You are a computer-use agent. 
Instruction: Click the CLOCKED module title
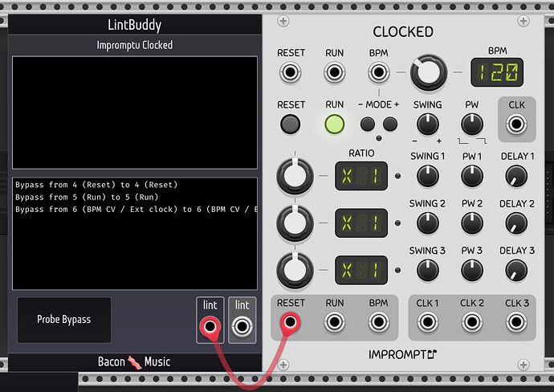pos(403,32)
